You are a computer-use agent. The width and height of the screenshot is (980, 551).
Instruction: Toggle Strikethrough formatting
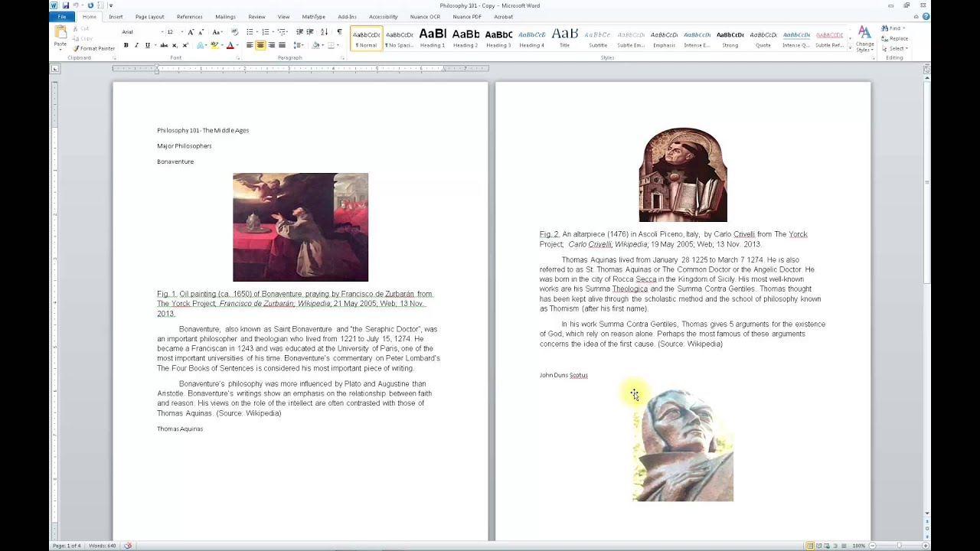point(164,45)
